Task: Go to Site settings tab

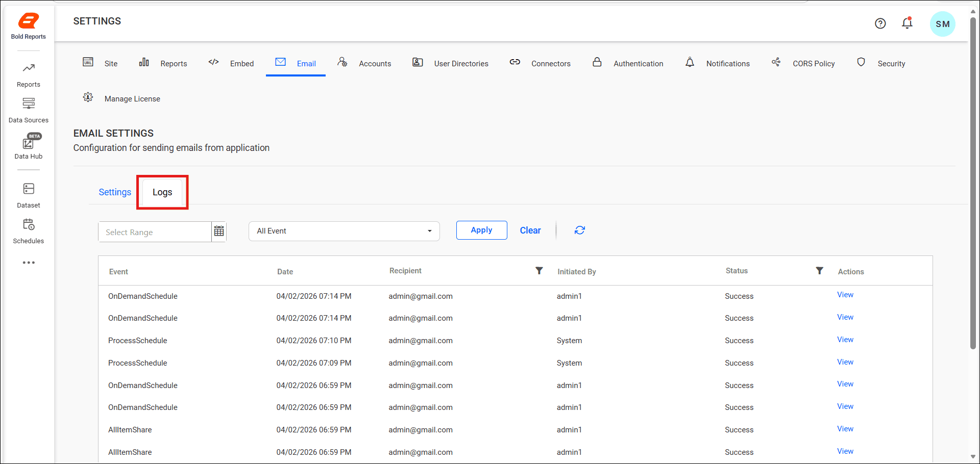Action: pos(111,64)
